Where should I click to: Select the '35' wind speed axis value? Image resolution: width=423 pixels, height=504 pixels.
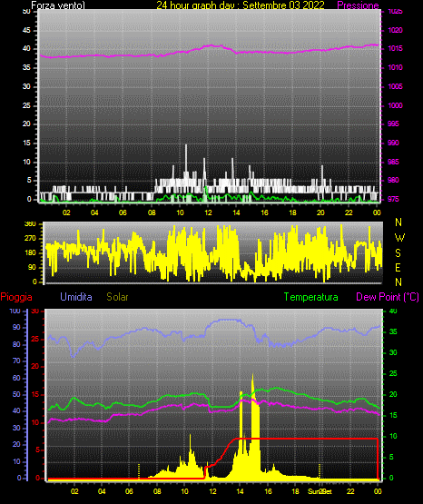[x=26, y=67]
